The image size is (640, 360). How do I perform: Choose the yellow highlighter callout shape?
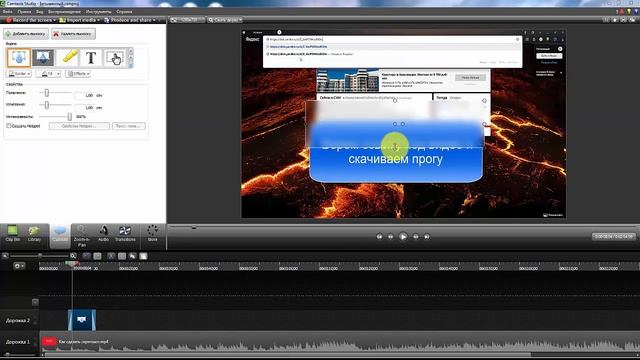click(x=68, y=58)
